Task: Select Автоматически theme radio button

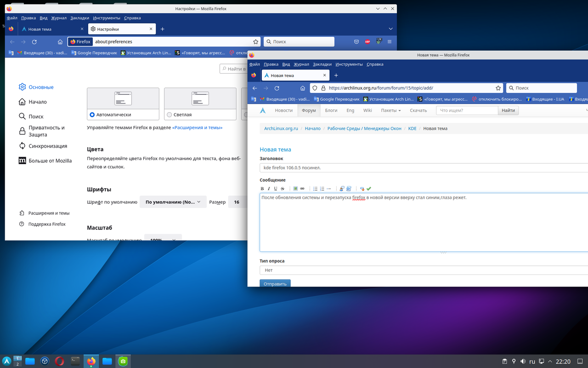Action: click(x=92, y=115)
